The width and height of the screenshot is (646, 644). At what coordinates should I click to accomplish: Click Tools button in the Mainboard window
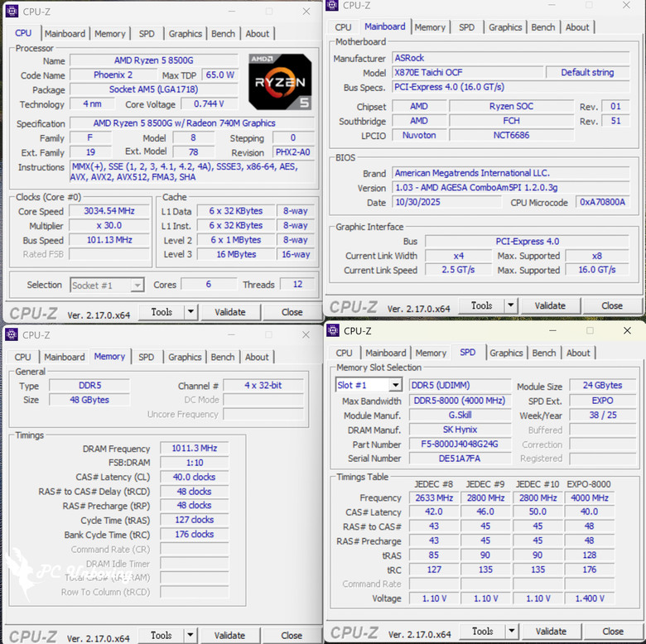click(482, 305)
